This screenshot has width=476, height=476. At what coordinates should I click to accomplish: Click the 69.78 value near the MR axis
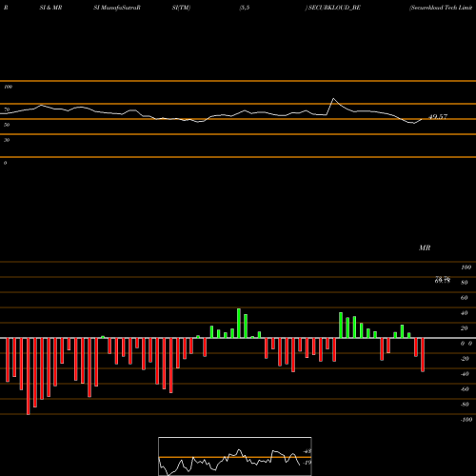click(x=443, y=281)
